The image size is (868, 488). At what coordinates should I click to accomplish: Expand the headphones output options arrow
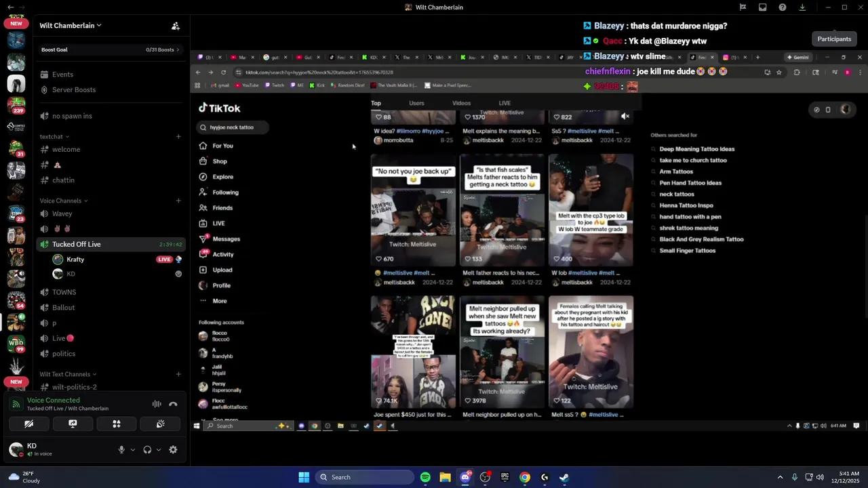(159, 449)
